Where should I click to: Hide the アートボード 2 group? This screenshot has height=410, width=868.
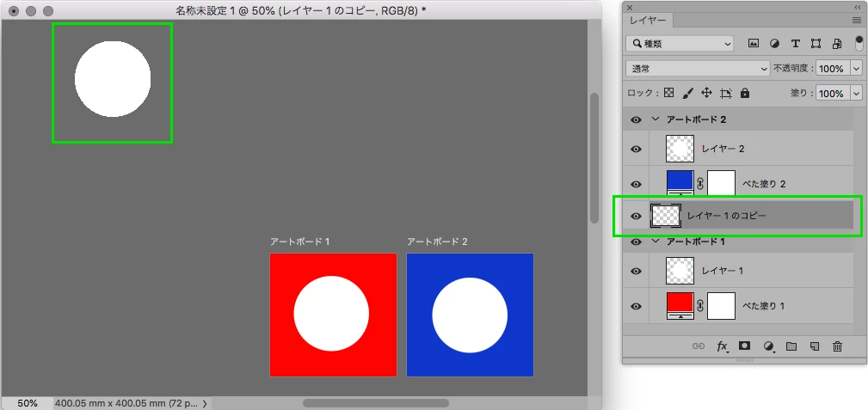(x=636, y=119)
